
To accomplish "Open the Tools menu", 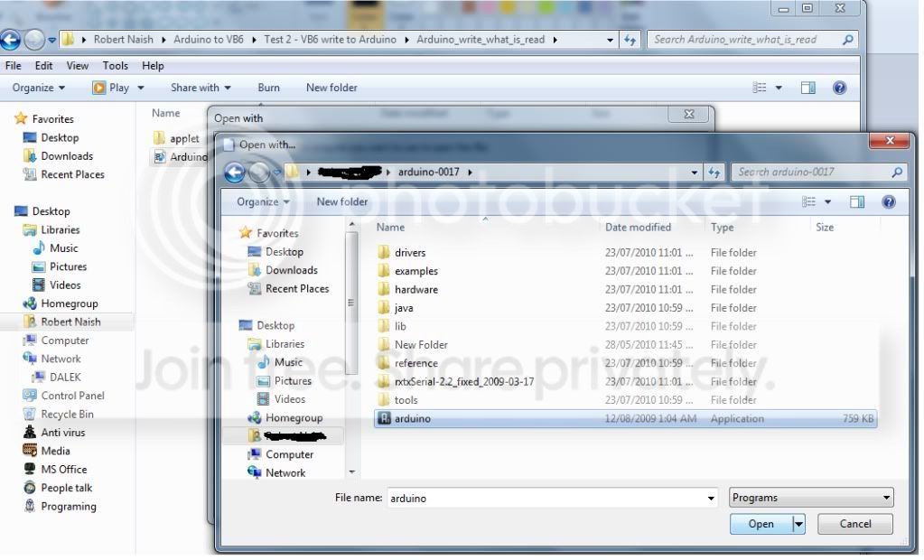I will tap(115, 65).
